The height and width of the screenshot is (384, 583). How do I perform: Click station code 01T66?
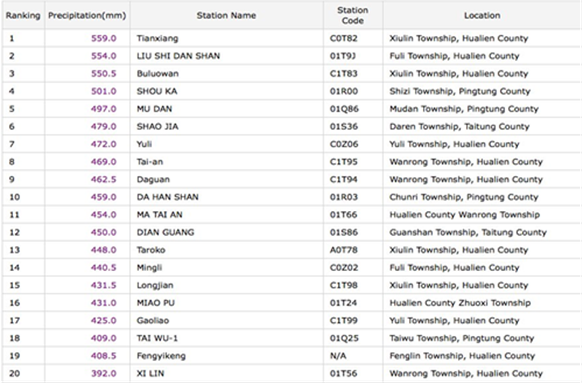tap(344, 215)
